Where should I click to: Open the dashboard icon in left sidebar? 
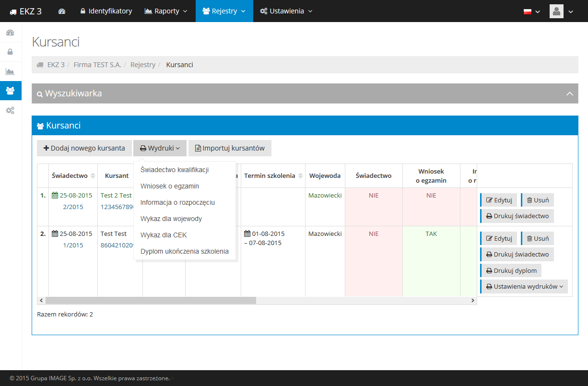tap(10, 33)
